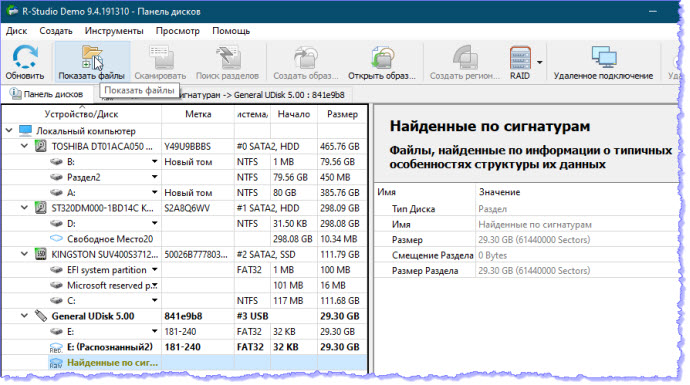The image size is (690, 385).
Task: Open dropdown arrow for partition C:
Action: point(154,301)
